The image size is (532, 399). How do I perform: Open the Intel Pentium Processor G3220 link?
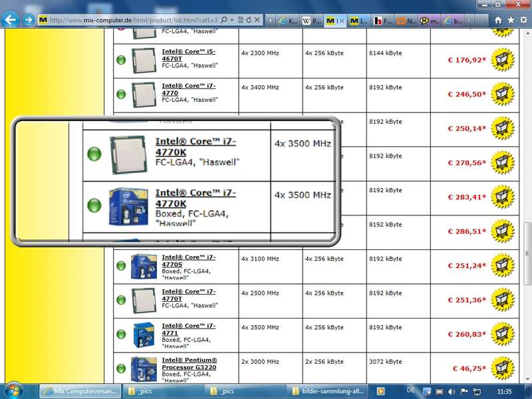click(190, 363)
